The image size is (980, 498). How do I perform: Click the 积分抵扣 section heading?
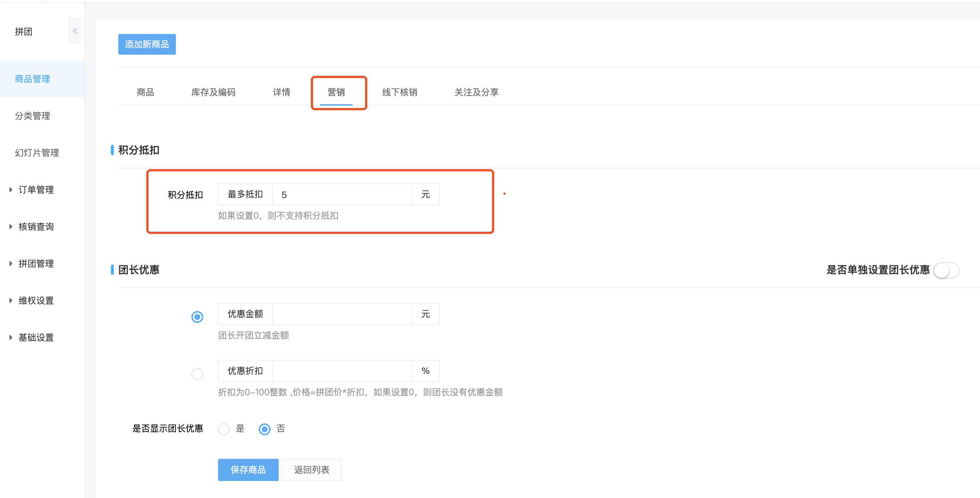[x=139, y=150]
